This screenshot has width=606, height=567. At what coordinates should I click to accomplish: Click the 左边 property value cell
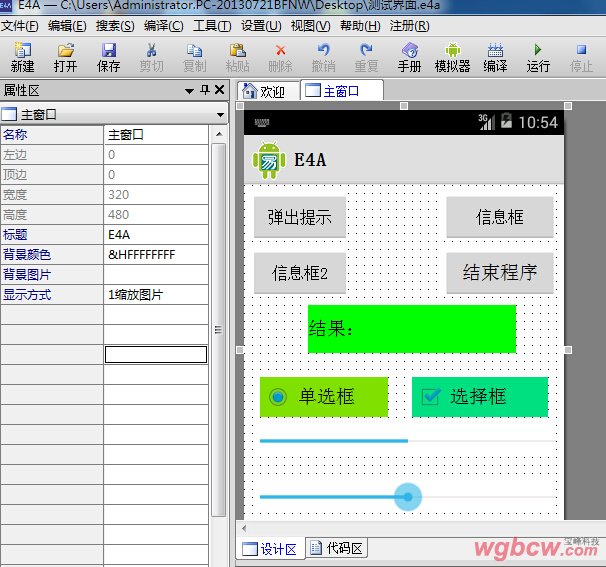(156, 155)
